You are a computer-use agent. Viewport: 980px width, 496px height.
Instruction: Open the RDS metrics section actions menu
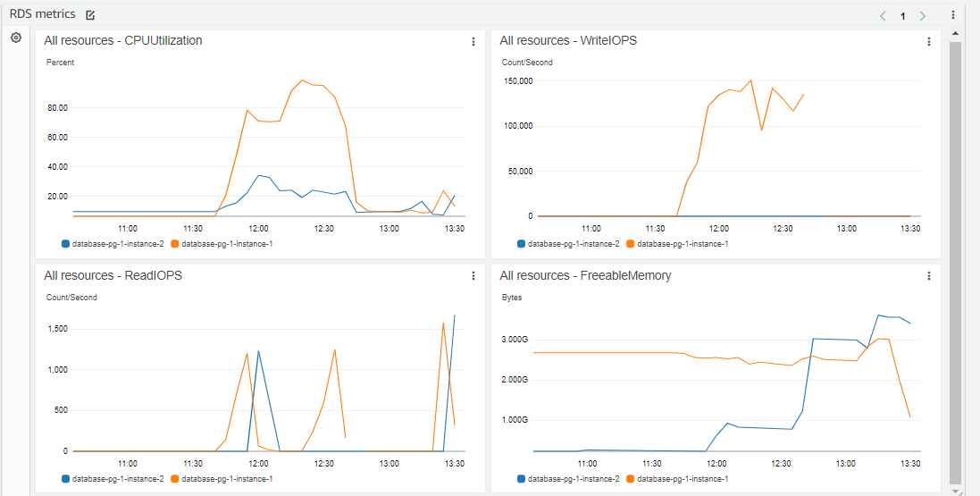953,15
